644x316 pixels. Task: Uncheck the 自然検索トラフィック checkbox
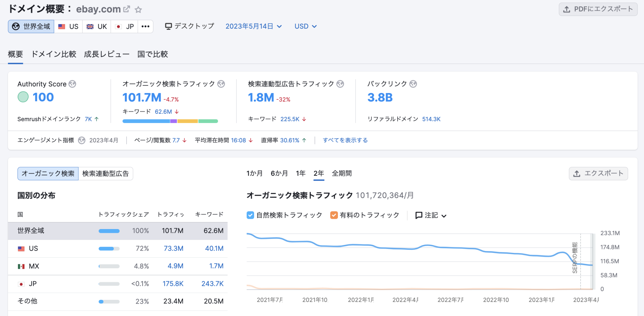pyautogui.click(x=250, y=215)
